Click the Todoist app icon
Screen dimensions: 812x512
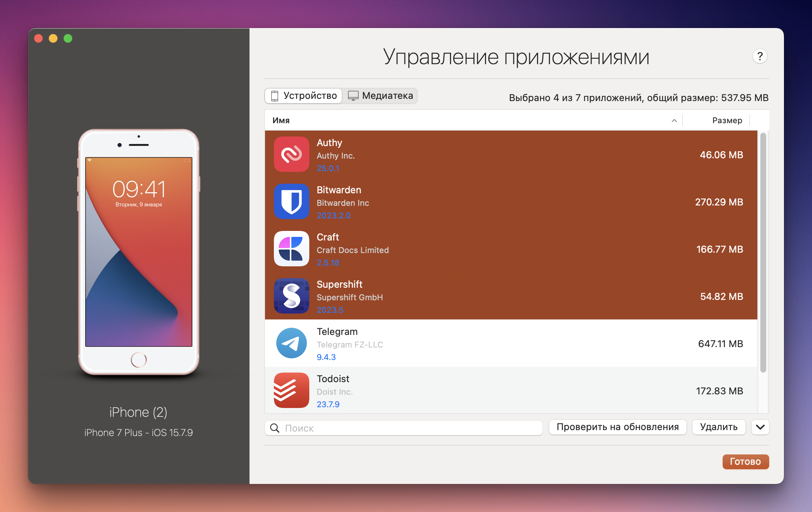click(291, 390)
